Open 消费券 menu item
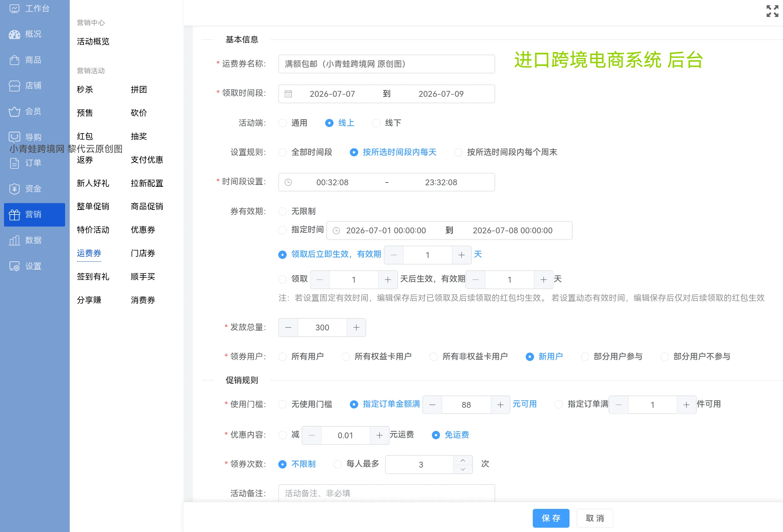This screenshot has height=532, width=783. coord(143,300)
